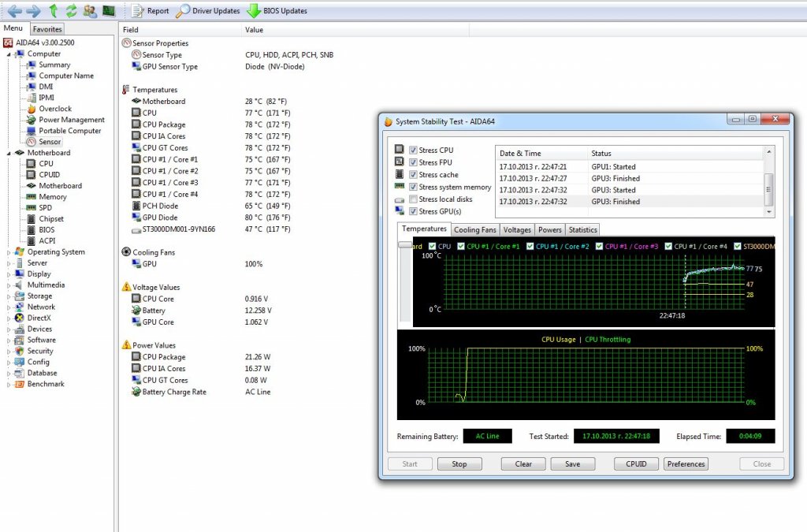Image resolution: width=807 pixels, height=532 pixels.
Task: Open the Favorites tab
Action: (x=46, y=28)
